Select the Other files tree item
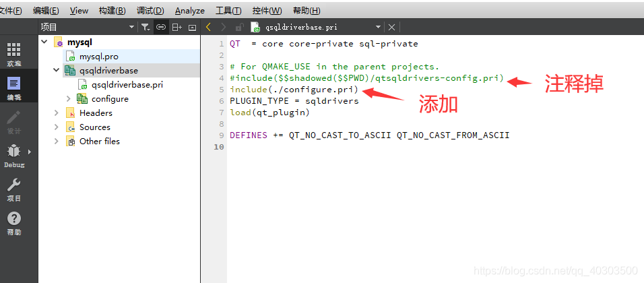 click(100, 141)
